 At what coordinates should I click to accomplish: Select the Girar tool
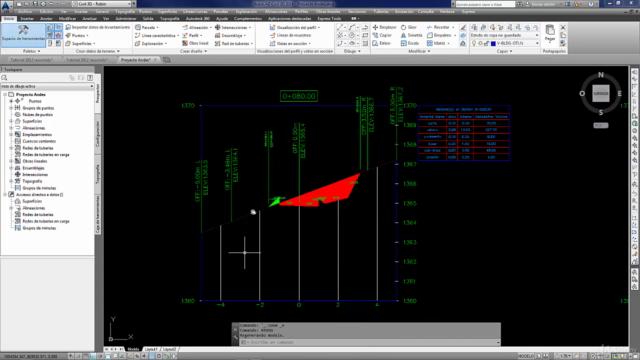click(409, 27)
